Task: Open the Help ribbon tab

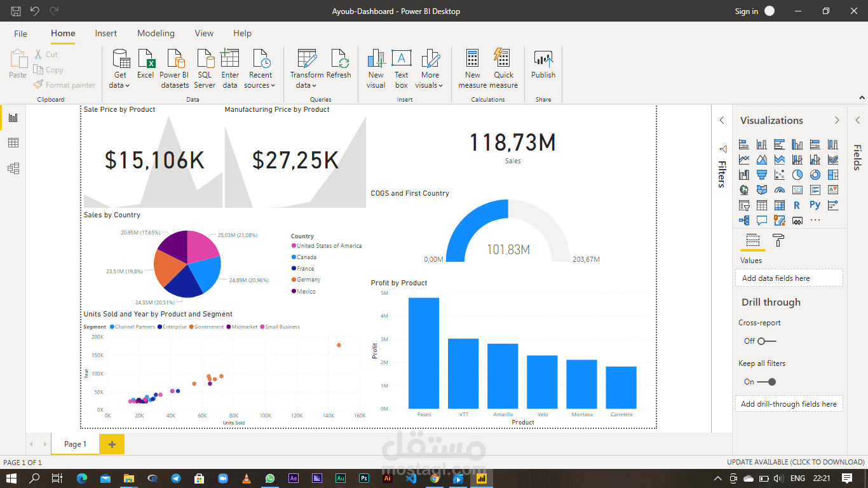Action: [x=242, y=34]
